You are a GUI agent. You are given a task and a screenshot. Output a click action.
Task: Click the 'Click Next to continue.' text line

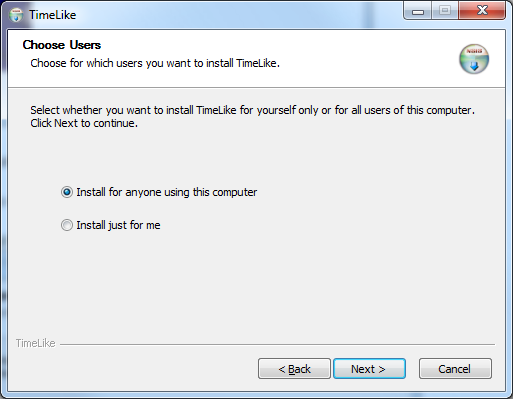[x=84, y=123]
